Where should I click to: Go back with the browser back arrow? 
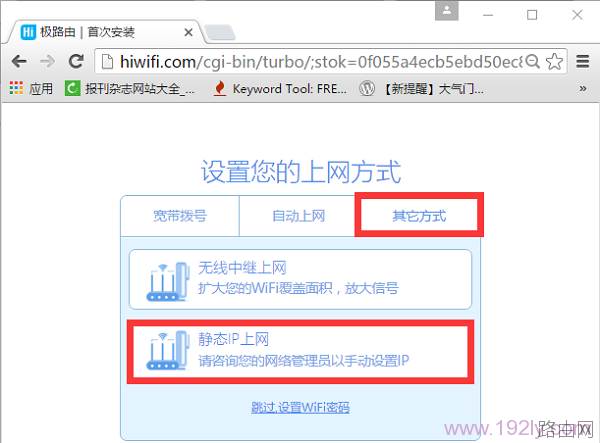[x=19, y=61]
